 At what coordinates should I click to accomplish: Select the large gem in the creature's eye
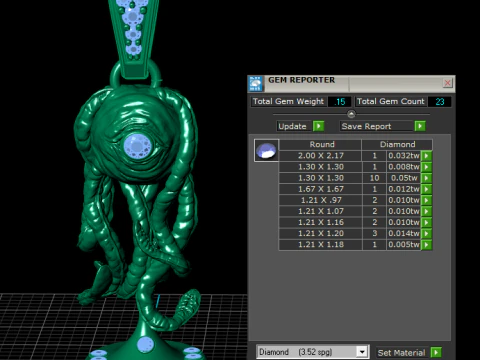point(137,146)
